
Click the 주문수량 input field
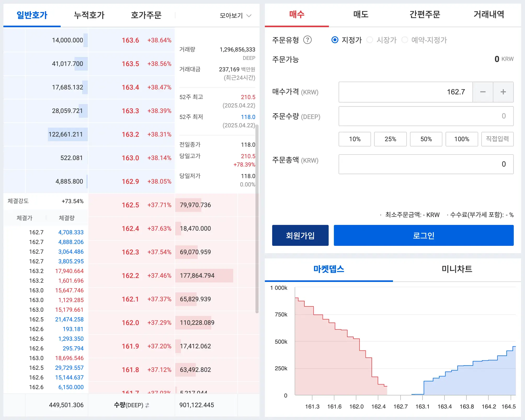coord(426,116)
